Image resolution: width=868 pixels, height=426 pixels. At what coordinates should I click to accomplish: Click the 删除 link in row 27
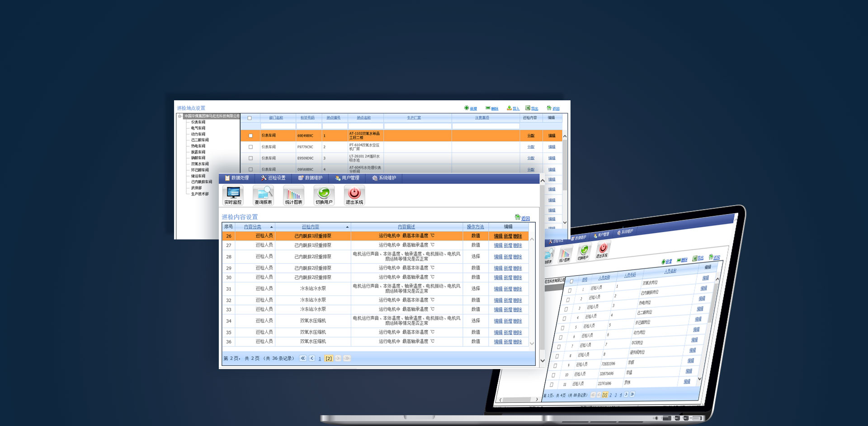(x=518, y=245)
